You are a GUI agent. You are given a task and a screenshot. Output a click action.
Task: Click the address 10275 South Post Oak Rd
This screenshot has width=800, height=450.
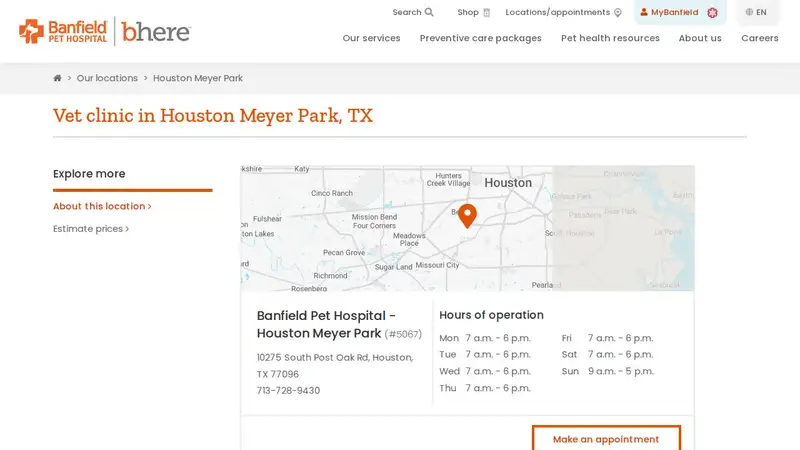pyautogui.click(x=335, y=365)
